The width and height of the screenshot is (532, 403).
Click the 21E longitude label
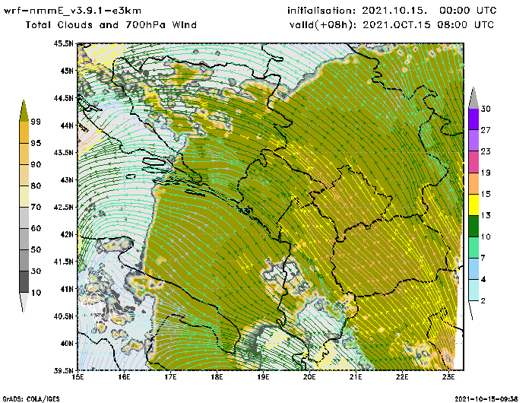356,377
